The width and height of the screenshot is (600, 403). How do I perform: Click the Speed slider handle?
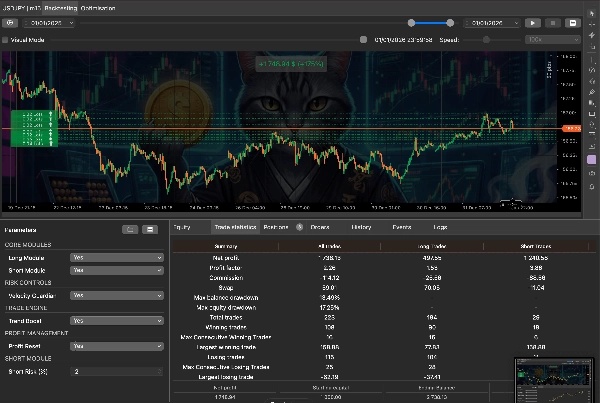pyautogui.click(x=486, y=39)
